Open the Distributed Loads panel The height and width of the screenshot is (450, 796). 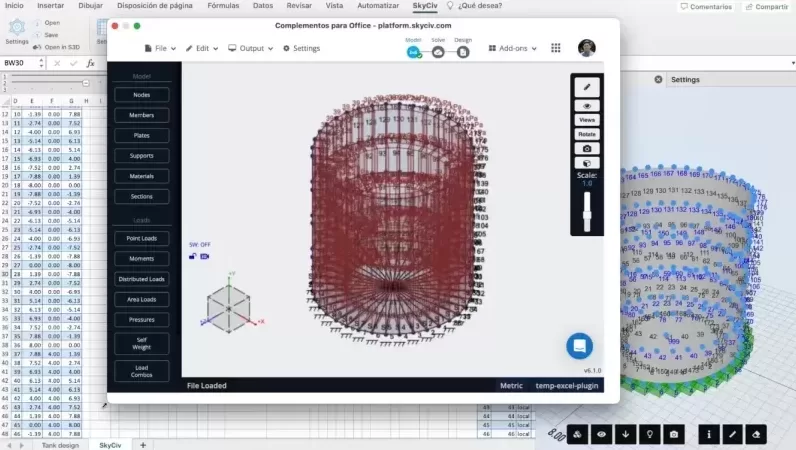coord(142,279)
